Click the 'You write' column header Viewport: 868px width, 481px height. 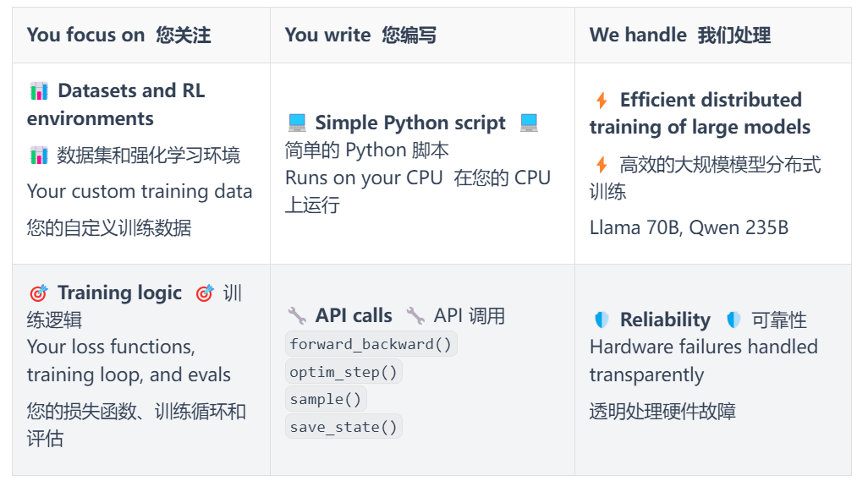point(327,35)
